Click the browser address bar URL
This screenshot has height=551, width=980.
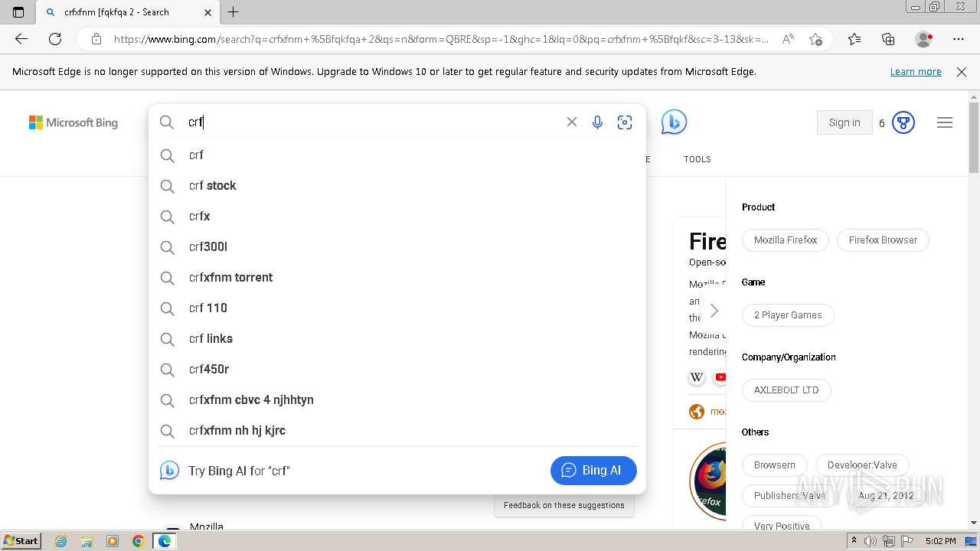441,39
